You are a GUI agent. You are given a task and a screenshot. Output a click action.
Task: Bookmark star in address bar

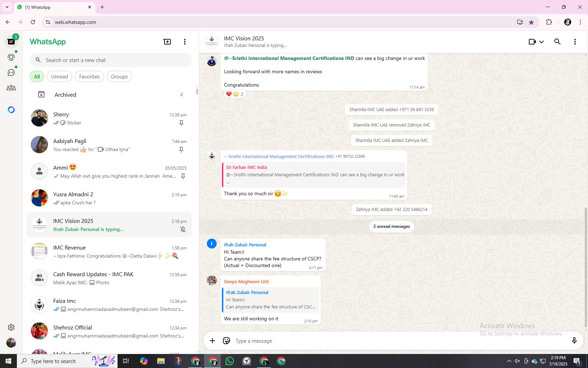[x=531, y=22]
